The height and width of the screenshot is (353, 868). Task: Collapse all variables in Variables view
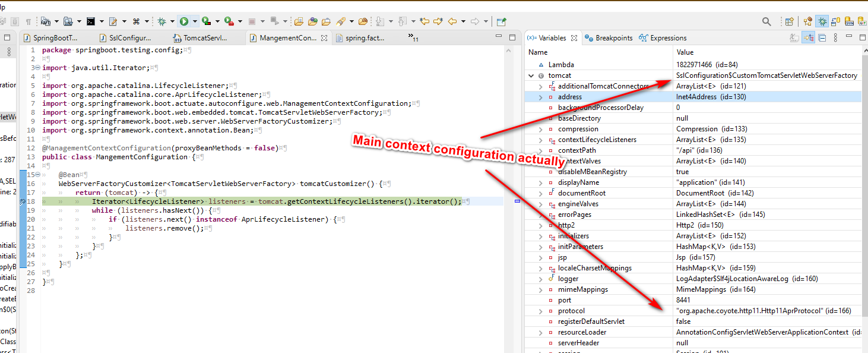click(822, 38)
